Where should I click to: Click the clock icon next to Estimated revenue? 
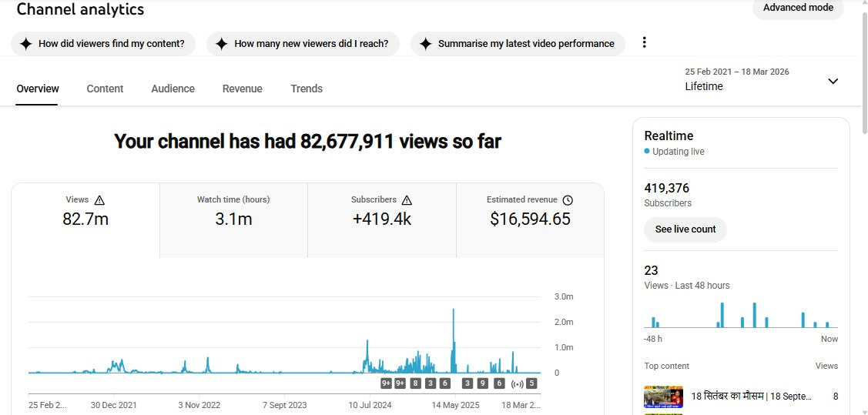pyautogui.click(x=568, y=200)
